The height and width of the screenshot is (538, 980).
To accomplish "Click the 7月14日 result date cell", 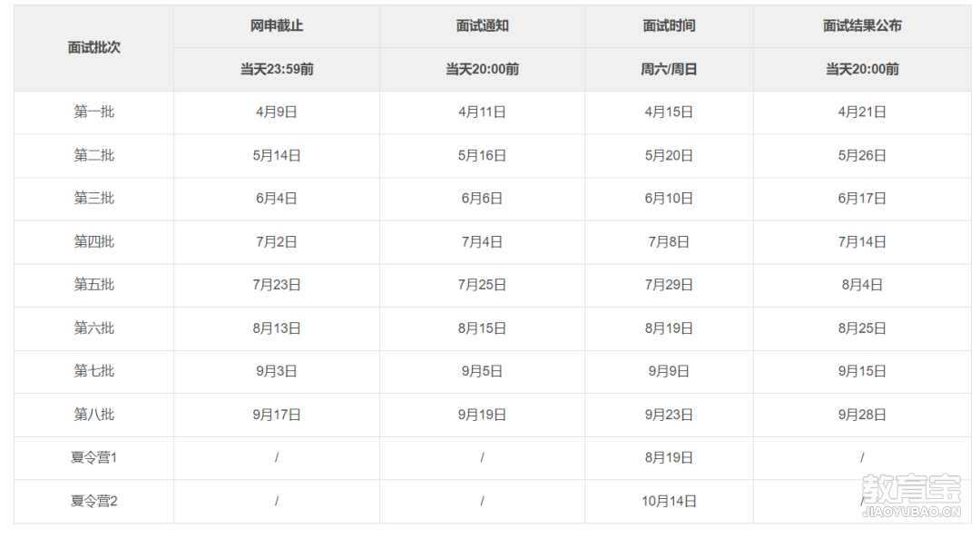I will (862, 242).
